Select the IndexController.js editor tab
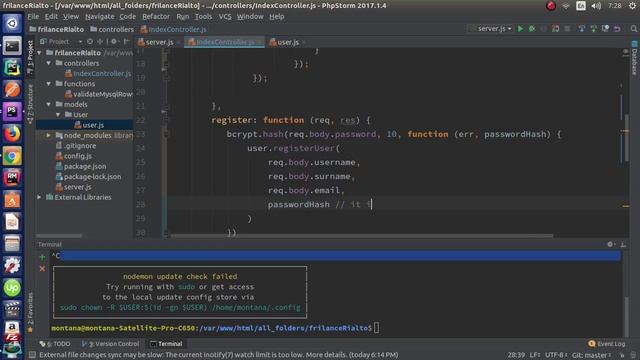 (225, 42)
